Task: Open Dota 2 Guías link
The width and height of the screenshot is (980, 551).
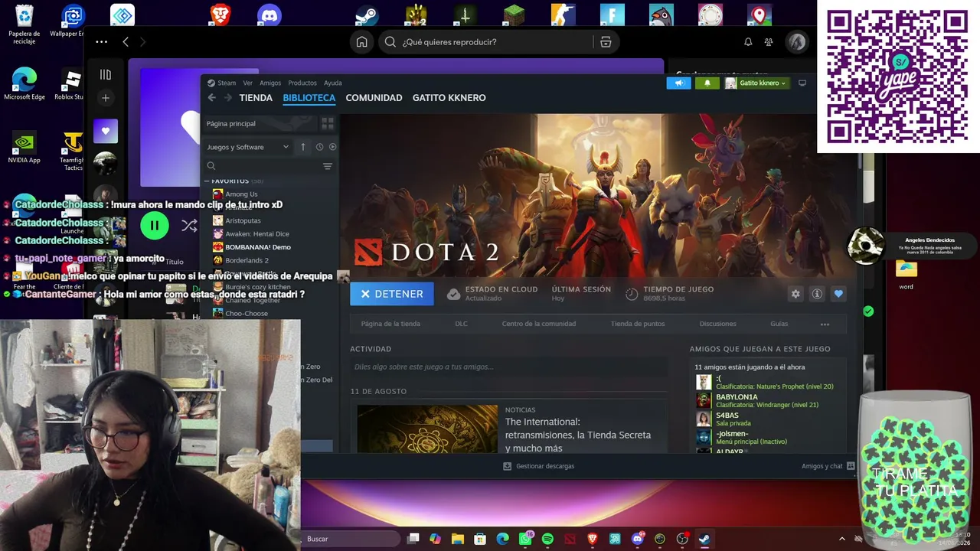Action: click(779, 324)
